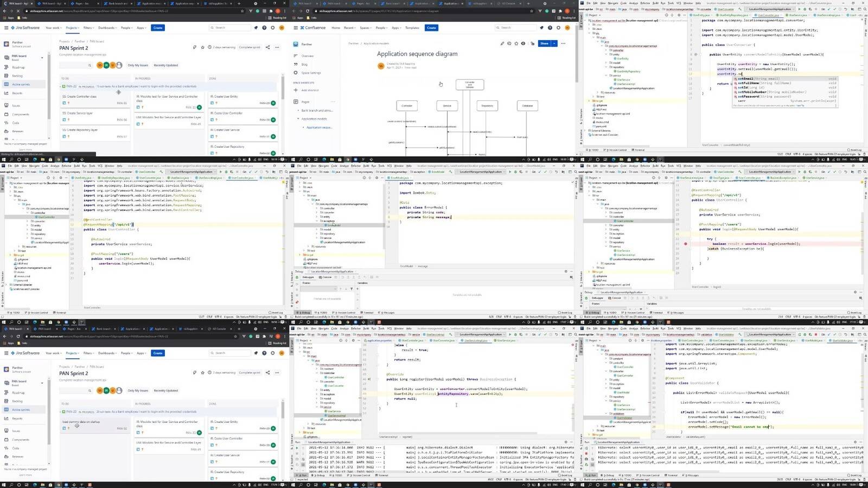
Task: Open the settings gear in Confluence header
Action: click(558, 28)
